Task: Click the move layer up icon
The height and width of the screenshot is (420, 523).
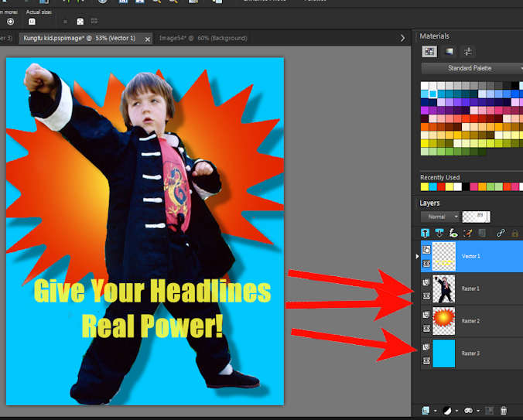Action: point(425,233)
